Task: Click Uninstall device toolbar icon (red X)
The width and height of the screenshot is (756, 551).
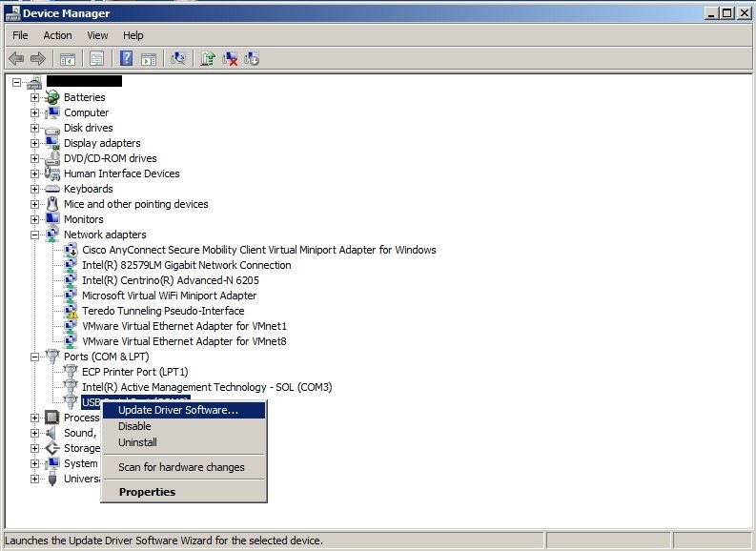Action: 230,59
